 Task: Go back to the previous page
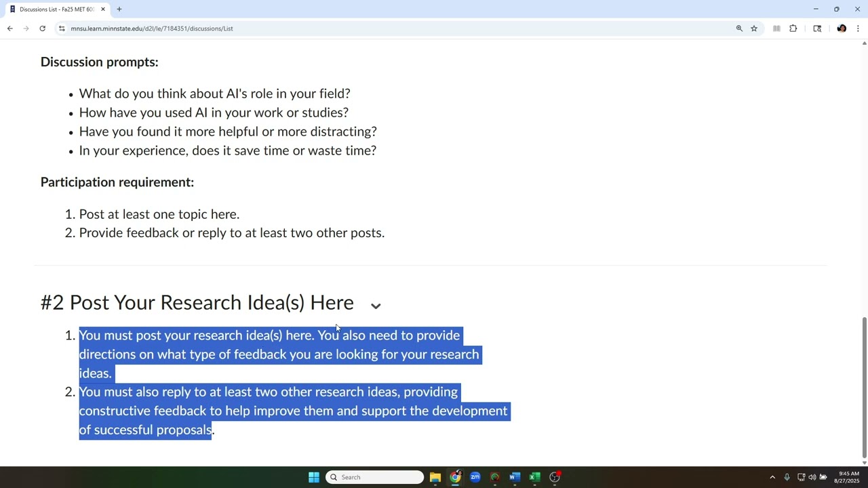(x=10, y=28)
